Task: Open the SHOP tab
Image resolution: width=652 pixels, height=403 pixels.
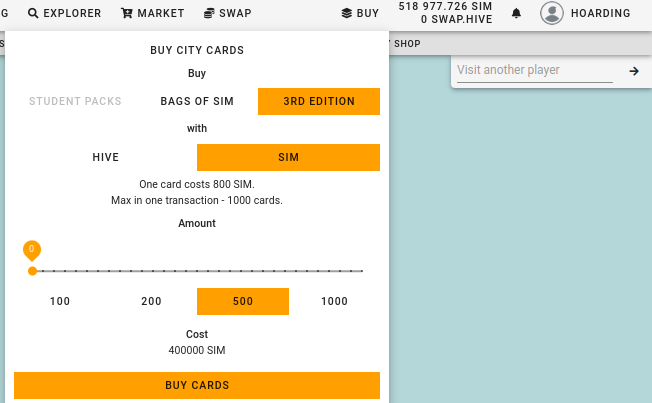Action: [407, 44]
